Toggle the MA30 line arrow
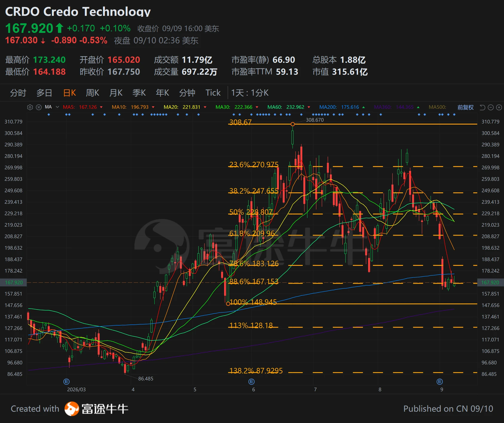 (x=257, y=107)
